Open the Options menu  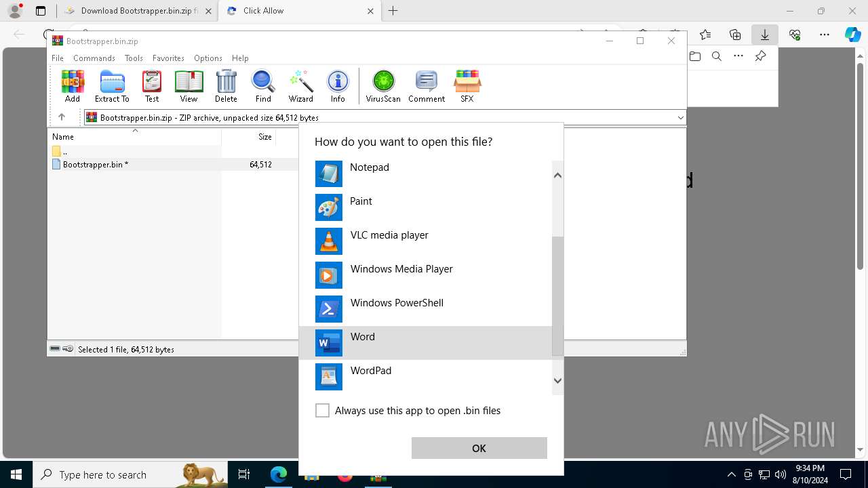click(208, 58)
